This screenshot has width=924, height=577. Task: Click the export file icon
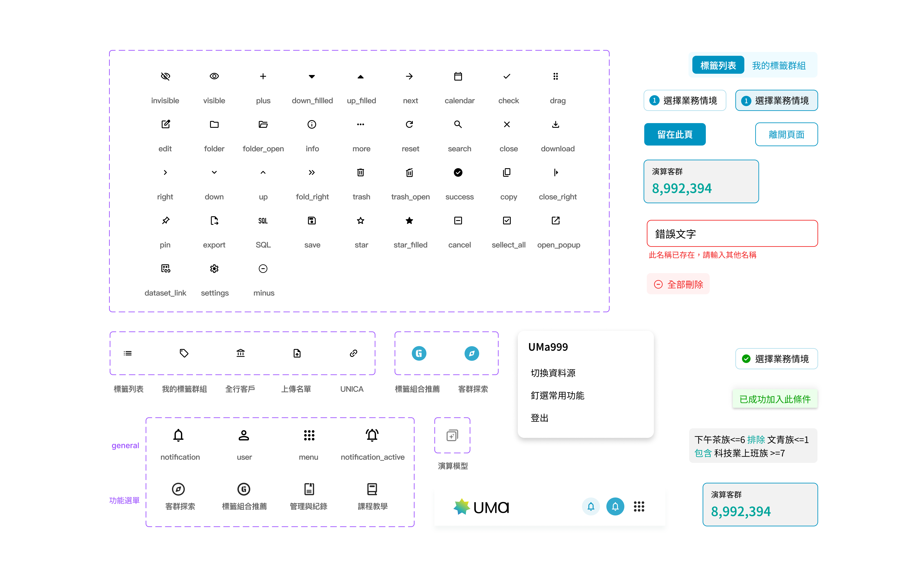tap(214, 221)
